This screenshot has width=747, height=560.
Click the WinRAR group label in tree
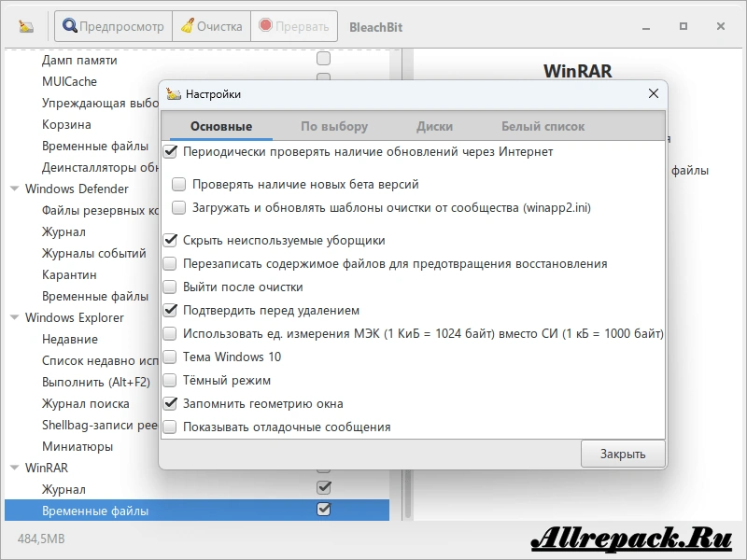coord(46,468)
